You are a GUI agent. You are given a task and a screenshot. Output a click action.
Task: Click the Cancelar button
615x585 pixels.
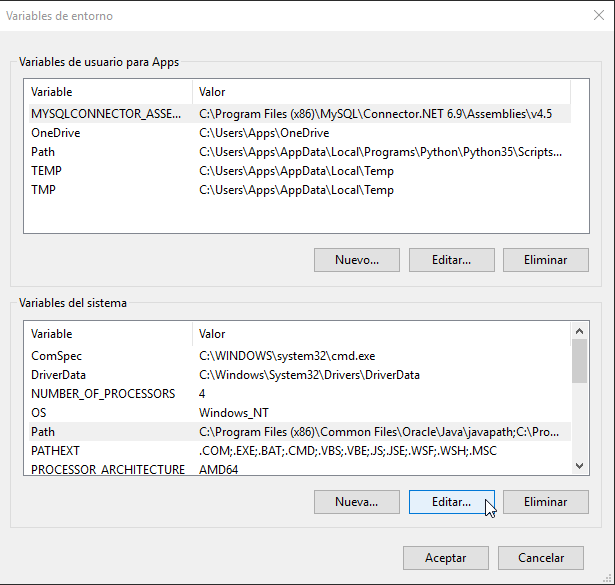[x=541, y=558]
